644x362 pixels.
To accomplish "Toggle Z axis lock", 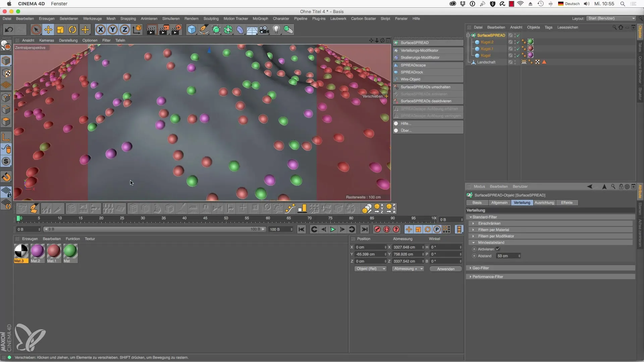I will (125, 29).
